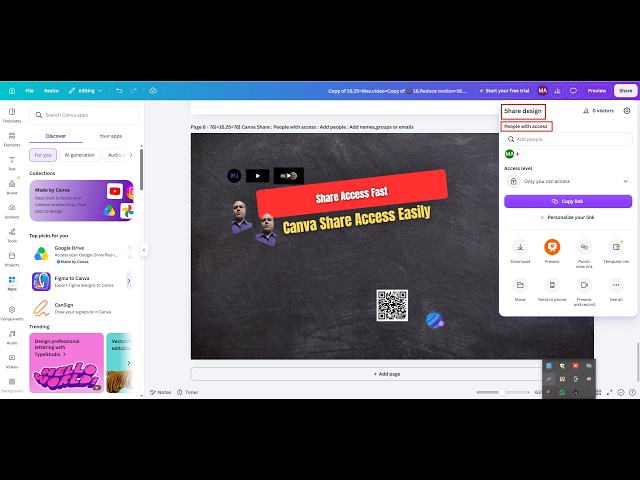Click the Share button in top bar
The image size is (640, 480).
(x=625, y=91)
